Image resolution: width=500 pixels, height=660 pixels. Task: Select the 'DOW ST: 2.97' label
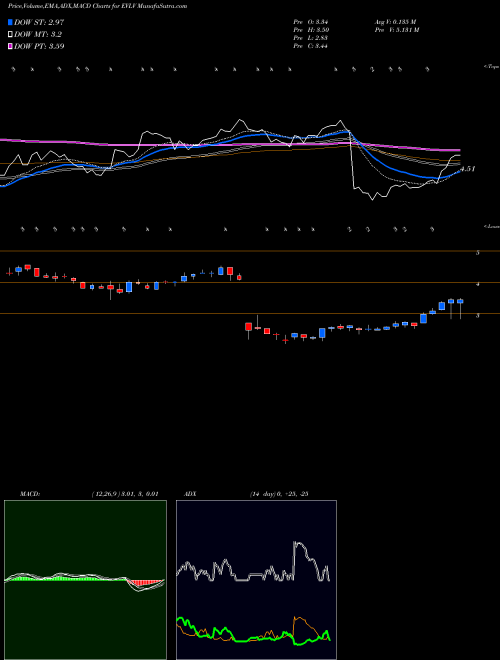[39, 22]
